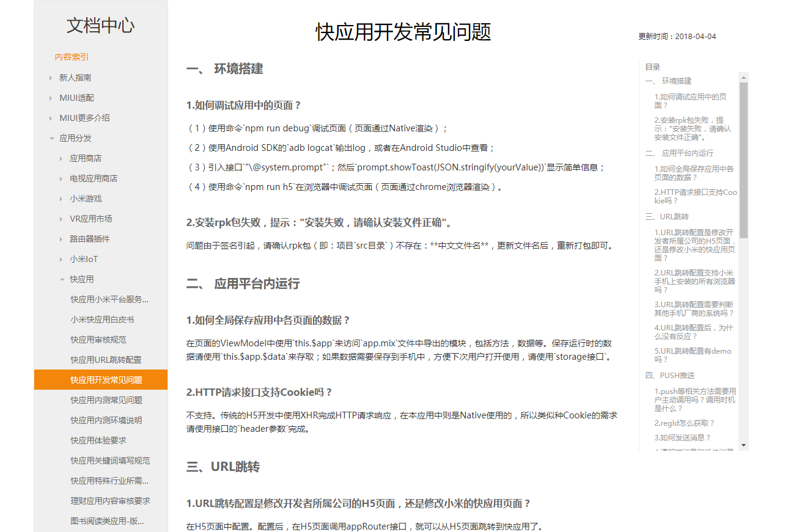Open the 内容索引 link

72,57
